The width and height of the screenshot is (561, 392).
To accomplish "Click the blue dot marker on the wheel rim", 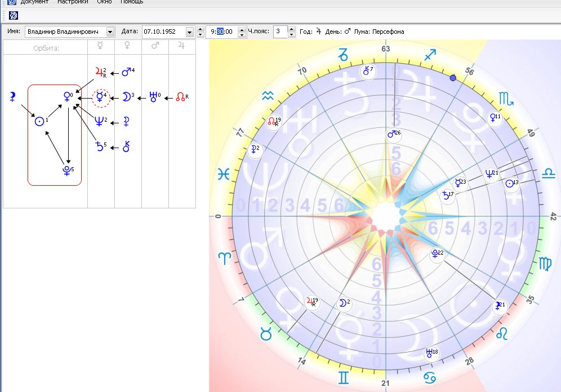I will click(x=453, y=78).
